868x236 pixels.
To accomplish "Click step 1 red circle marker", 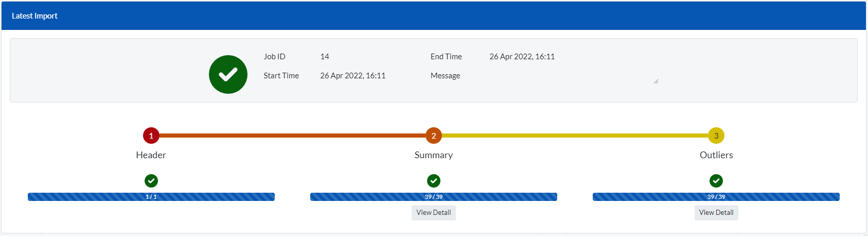I will [x=151, y=136].
